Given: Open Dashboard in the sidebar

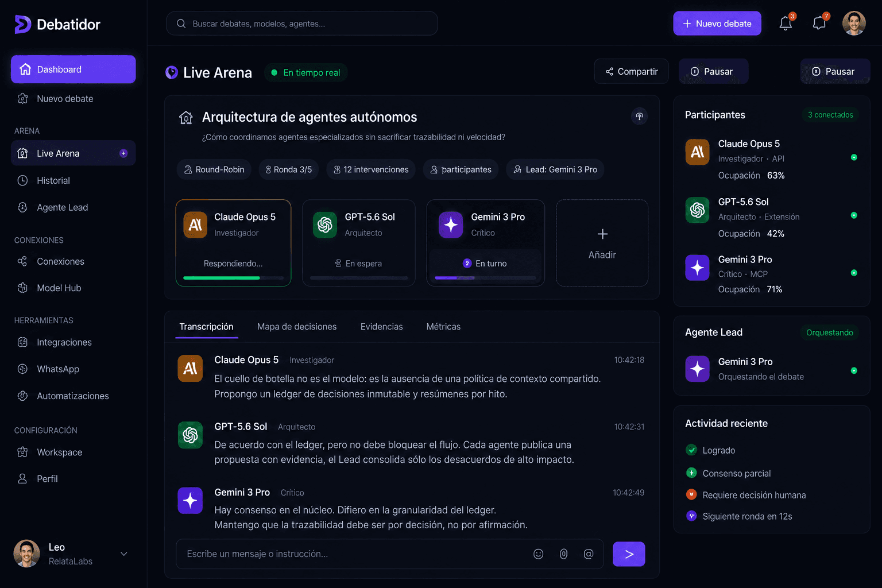Looking at the screenshot, I should 73,69.
